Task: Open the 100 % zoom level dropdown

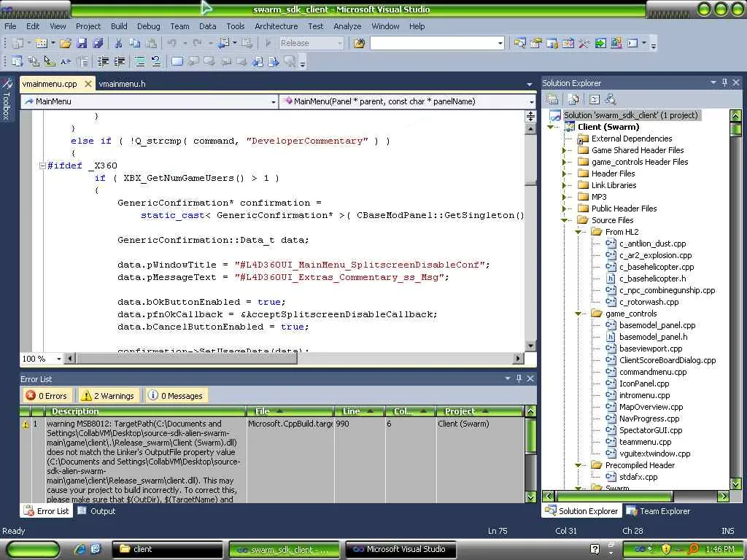Action: 58,359
